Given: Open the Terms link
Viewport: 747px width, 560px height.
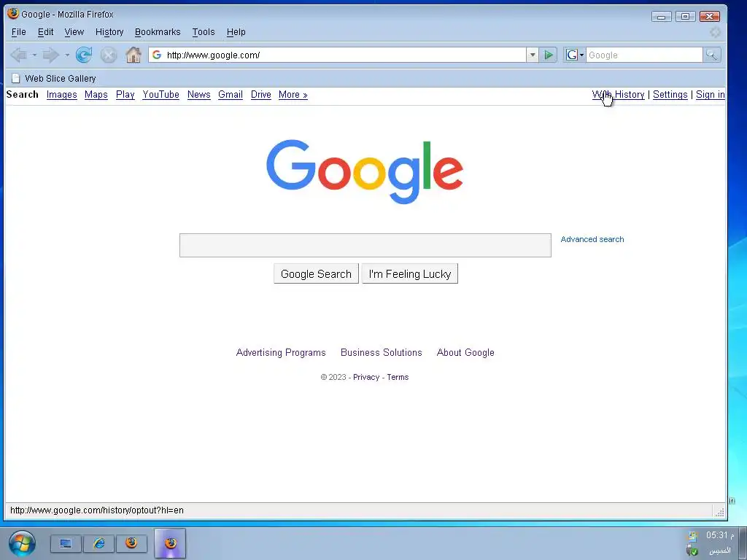Looking at the screenshot, I should click(398, 377).
